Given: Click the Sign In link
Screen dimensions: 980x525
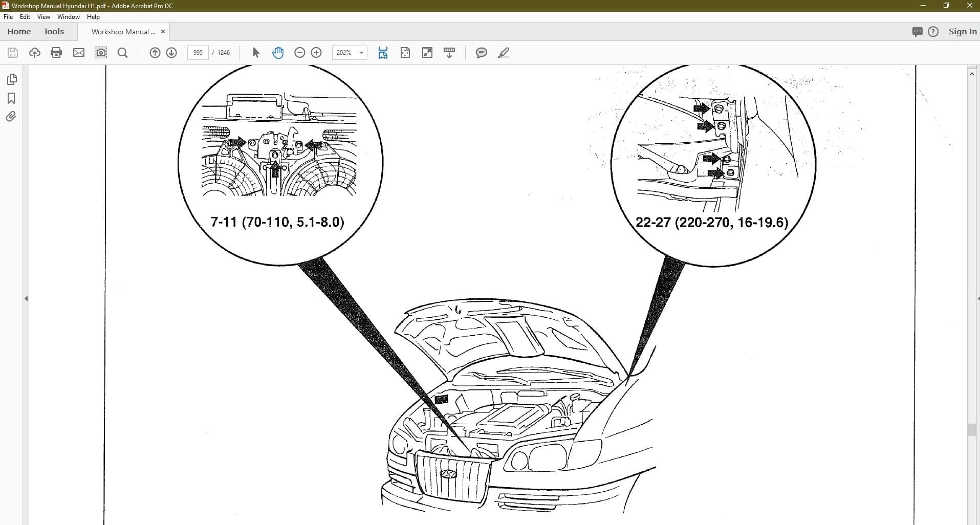Looking at the screenshot, I should 963,32.
